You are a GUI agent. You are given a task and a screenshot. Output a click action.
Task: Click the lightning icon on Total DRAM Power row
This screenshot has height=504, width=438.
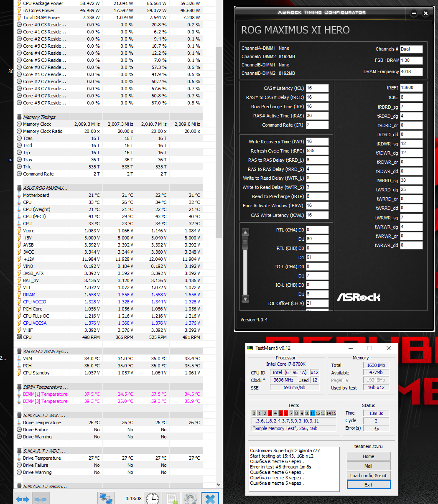[19, 18]
